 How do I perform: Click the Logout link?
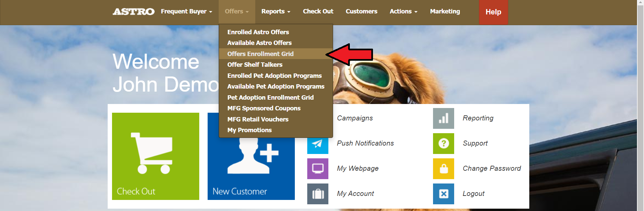click(473, 194)
